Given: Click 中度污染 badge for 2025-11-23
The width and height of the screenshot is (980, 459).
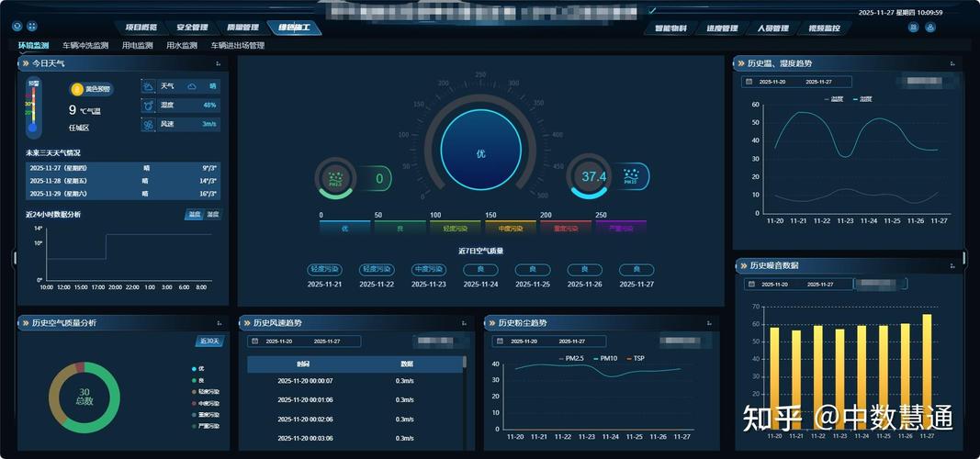Looking at the screenshot, I should click(x=429, y=270).
